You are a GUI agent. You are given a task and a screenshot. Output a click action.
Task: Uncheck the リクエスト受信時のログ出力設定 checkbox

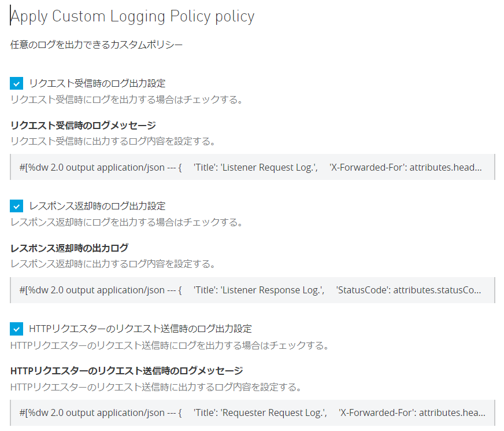tap(17, 83)
